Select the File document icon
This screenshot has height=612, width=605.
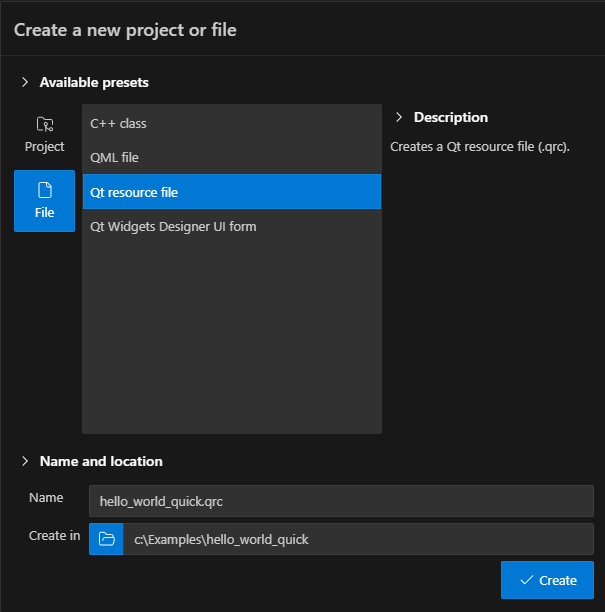(x=44, y=189)
